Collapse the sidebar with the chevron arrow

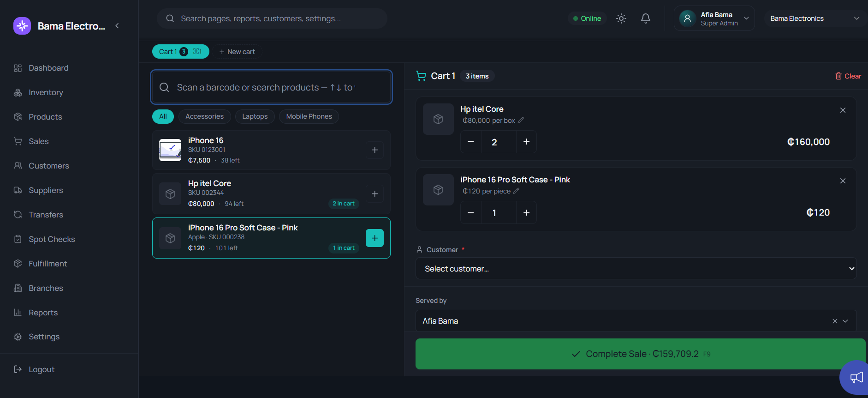pyautogui.click(x=117, y=26)
